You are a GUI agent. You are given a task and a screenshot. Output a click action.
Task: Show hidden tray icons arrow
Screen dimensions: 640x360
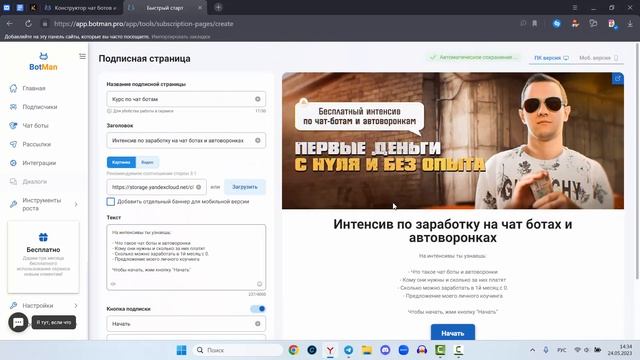tap(532, 350)
